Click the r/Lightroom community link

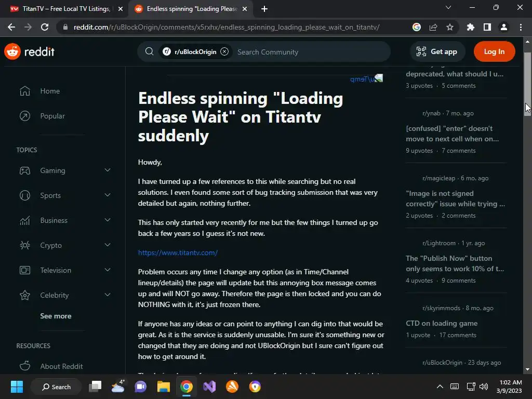438,243
